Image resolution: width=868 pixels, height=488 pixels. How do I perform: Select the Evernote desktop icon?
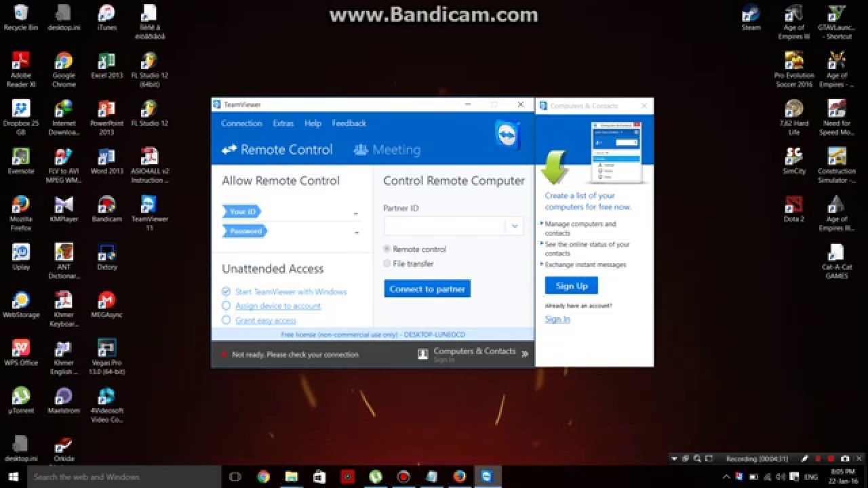[x=20, y=161]
